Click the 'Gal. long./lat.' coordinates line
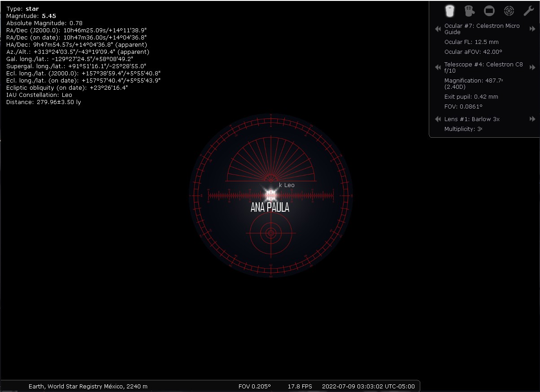 click(70, 59)
